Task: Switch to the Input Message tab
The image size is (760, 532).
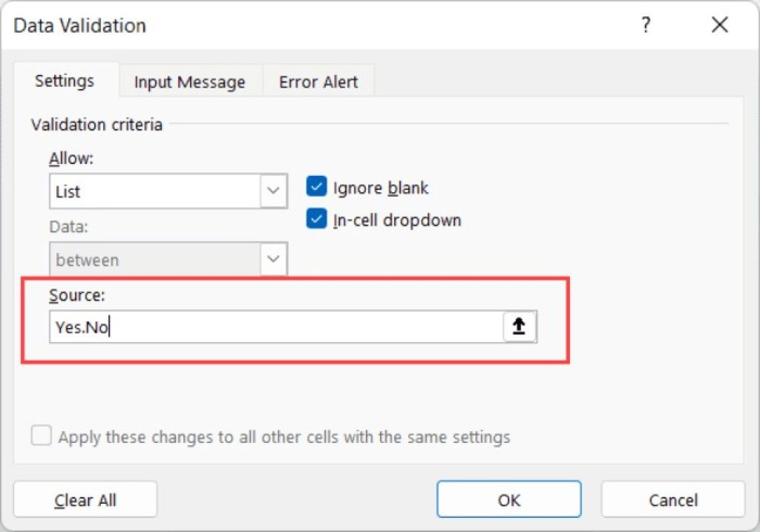Action: 189,82
